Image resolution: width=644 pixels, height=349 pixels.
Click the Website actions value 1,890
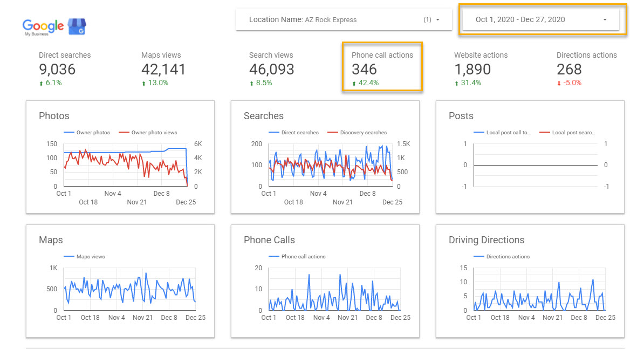coord(472,70)
